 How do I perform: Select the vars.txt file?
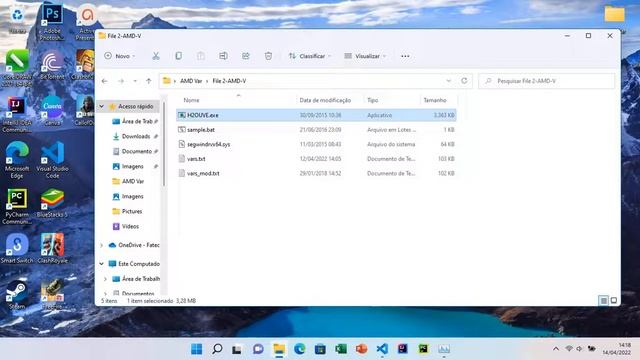(316, 159)
